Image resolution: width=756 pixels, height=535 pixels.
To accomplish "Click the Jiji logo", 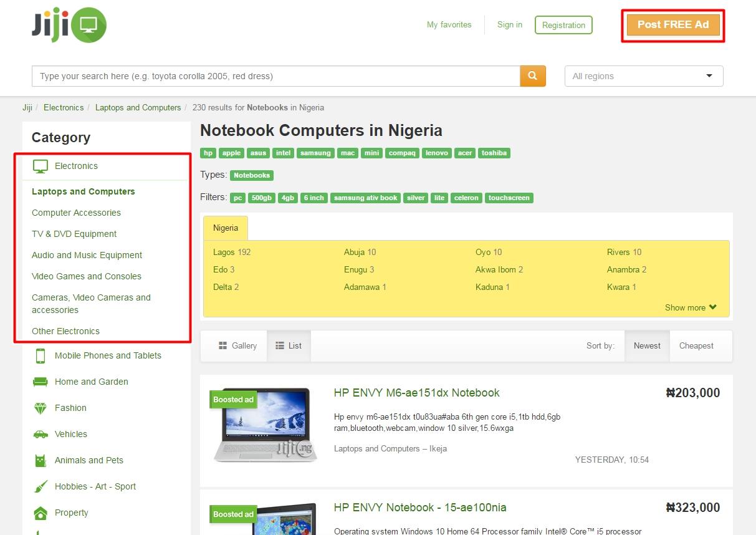I will (69, 25).
